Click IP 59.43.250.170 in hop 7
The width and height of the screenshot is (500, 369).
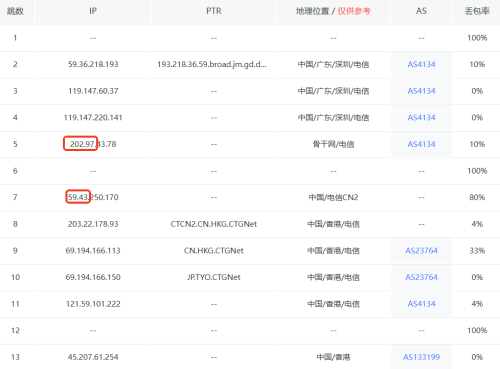point(93,197)
